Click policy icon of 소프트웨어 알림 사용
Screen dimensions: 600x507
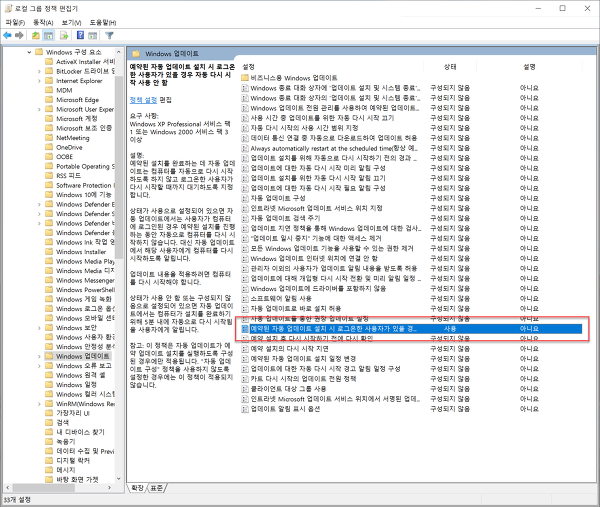coord(245,298)
